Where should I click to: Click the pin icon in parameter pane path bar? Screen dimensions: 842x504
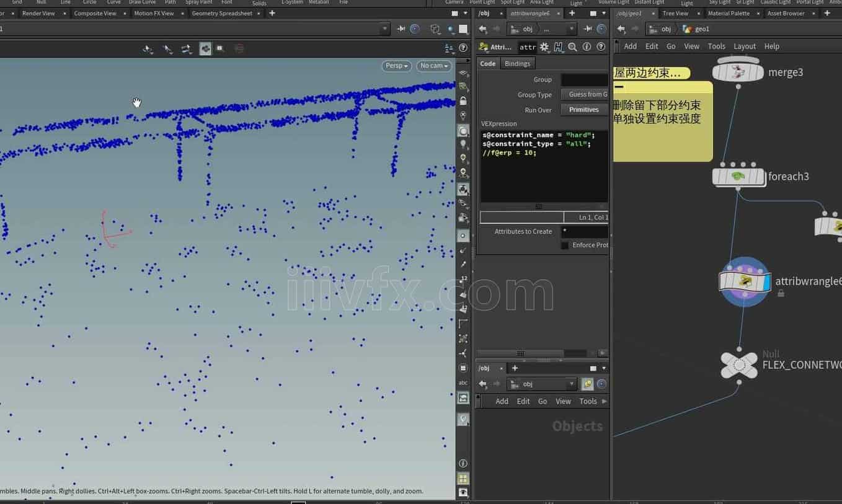tap(588, 29)
